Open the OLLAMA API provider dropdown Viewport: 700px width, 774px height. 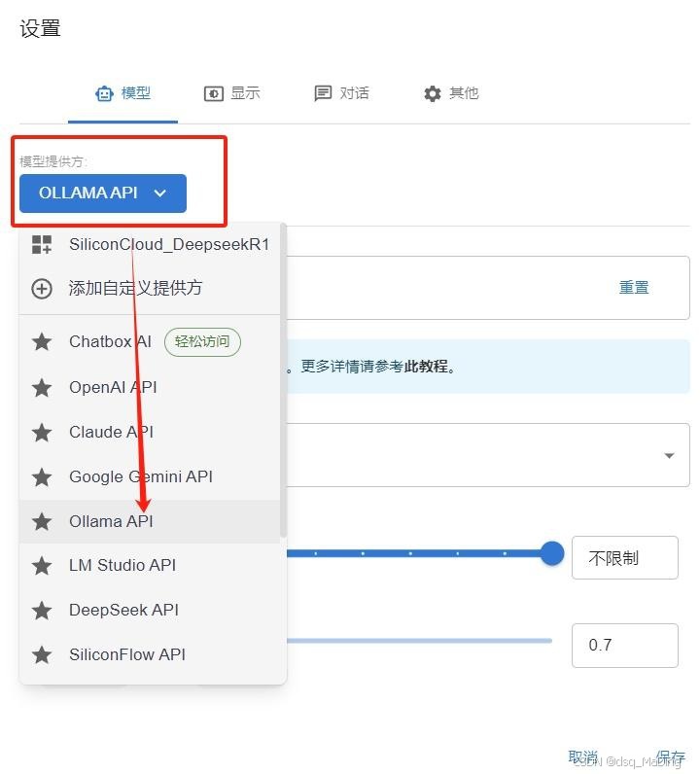[103, 193]
